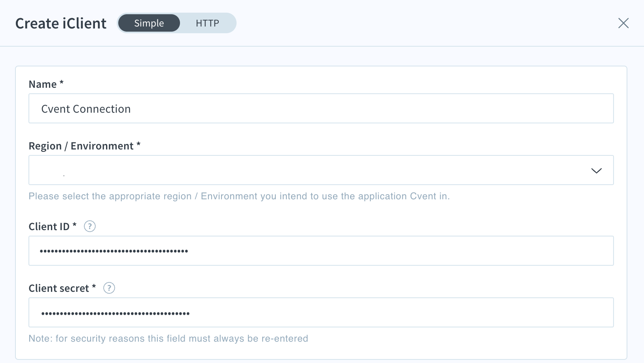Click the Client secret input field
The width and height of the screenshot is (644, 363).
point(321,312)
